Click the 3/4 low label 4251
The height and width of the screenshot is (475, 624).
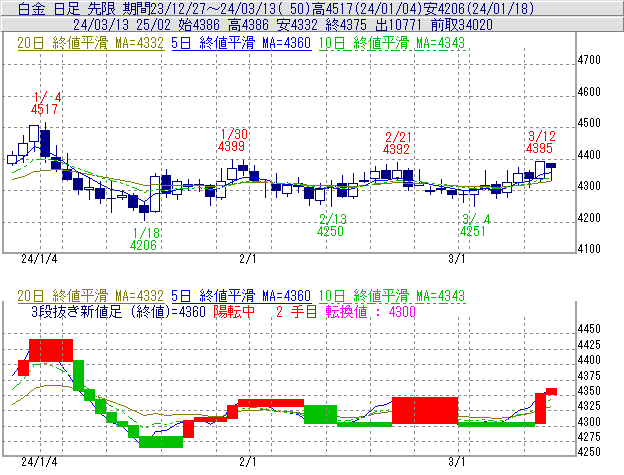[473, 231]
